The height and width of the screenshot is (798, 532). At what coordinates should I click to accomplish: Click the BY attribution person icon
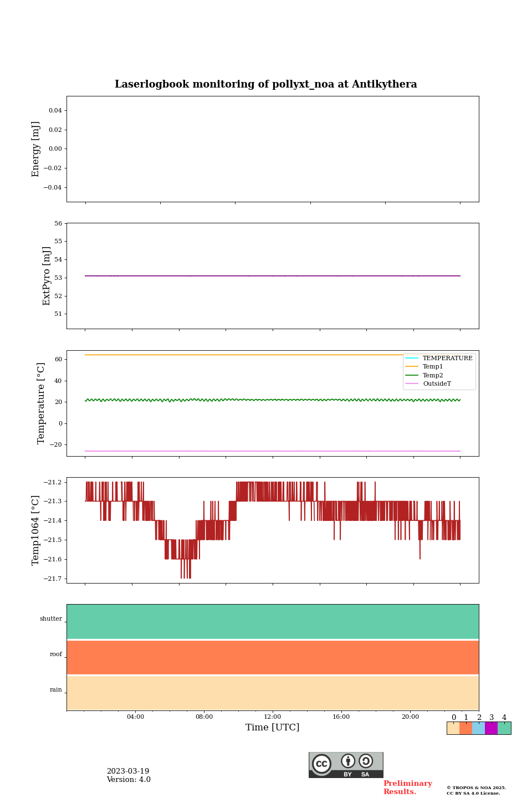coord(348,761)
